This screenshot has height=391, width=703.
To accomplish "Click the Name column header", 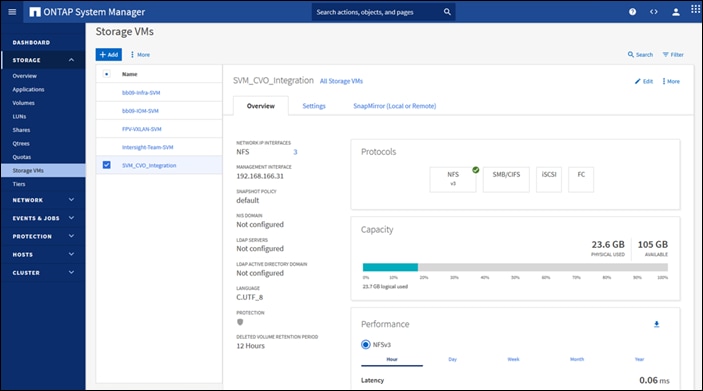I will tap(130, 74).
